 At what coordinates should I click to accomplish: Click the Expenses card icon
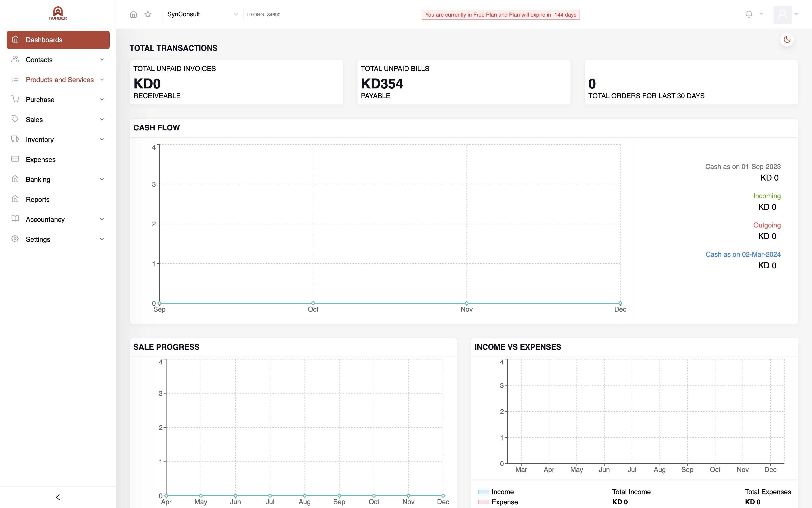point(15,159)
